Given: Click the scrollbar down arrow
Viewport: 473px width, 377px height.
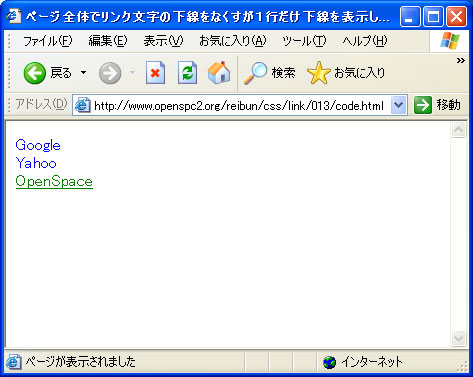Looking at the screenshot, I should [459, 339].
